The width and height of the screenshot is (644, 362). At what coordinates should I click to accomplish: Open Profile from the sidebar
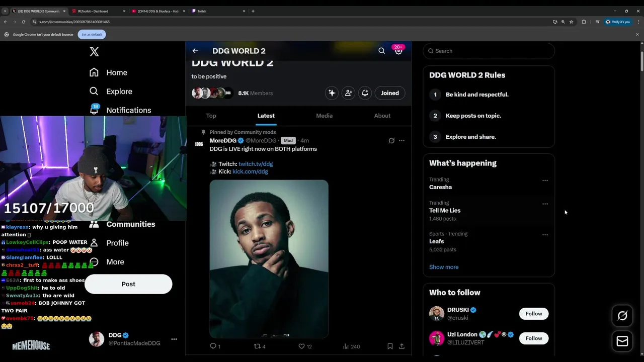[117, 243]
